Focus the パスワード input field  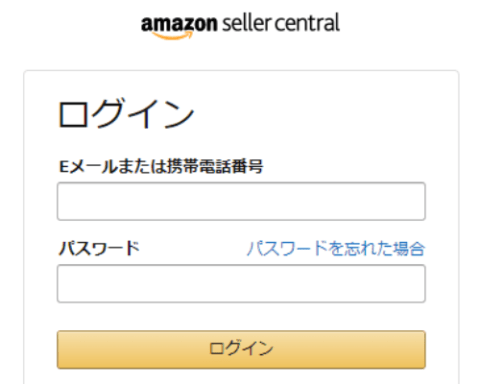(x=241, y=283)
